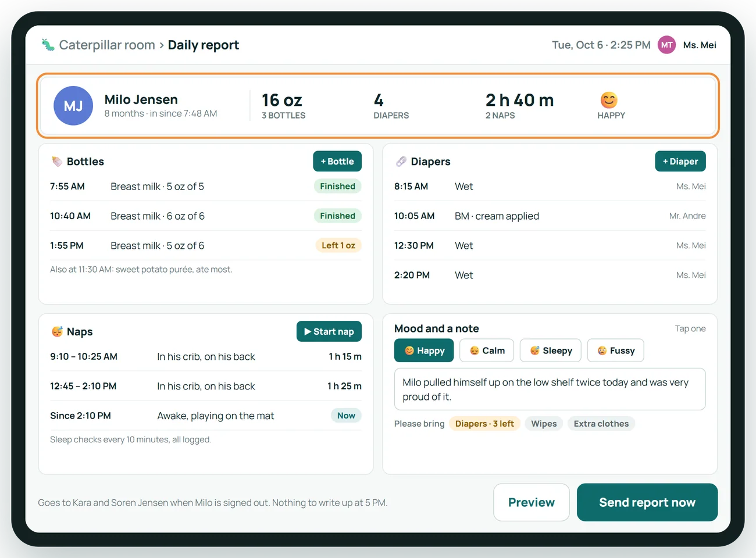Click the Tap one hint
This screenshot has width=756, height=558.
pos(690,329)
